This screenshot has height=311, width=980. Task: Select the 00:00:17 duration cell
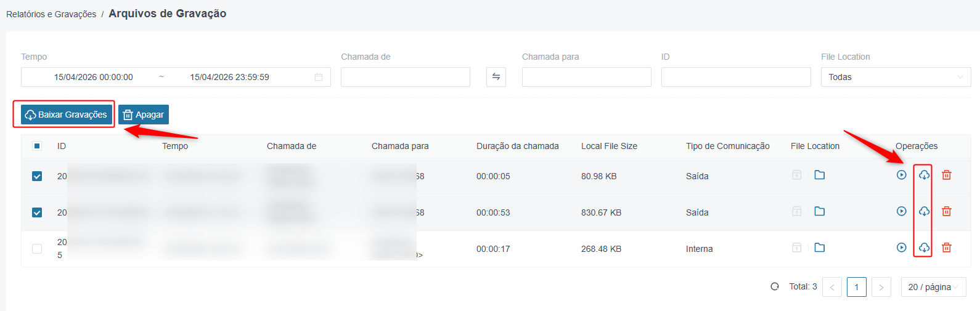pyautogui.click(x=493, y=249)
